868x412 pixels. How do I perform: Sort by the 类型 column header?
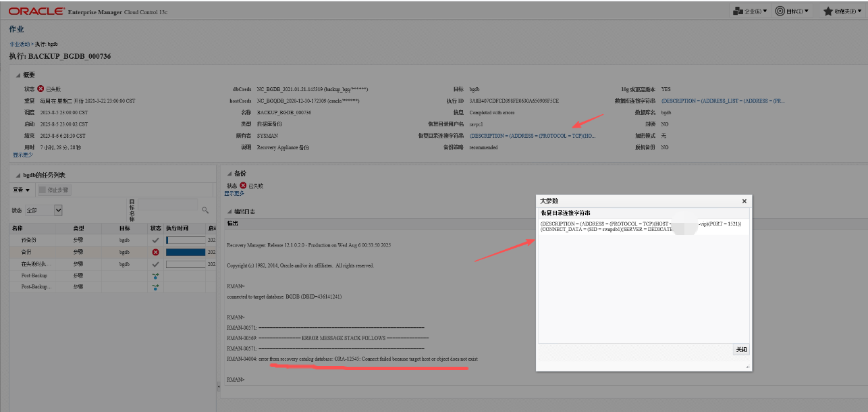79,228
